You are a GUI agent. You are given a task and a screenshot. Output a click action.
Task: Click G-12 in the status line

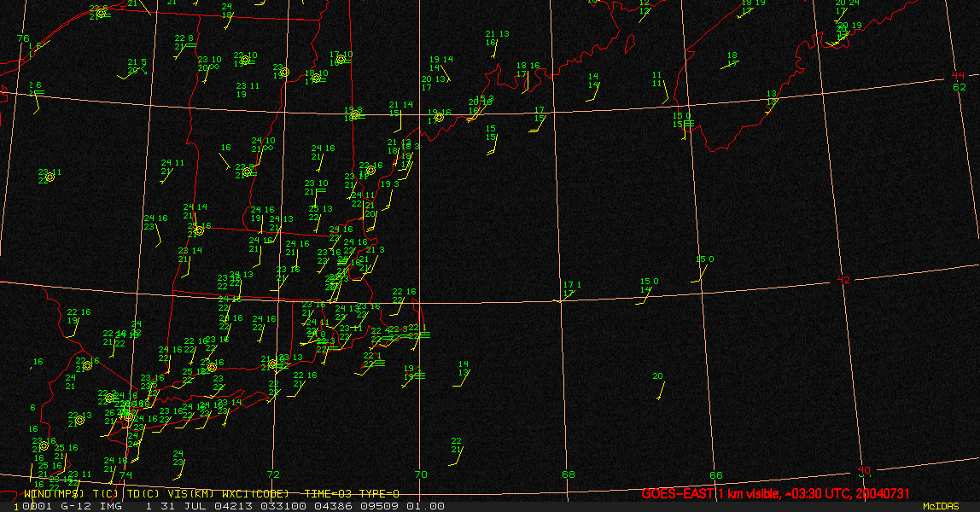[76, 506]
